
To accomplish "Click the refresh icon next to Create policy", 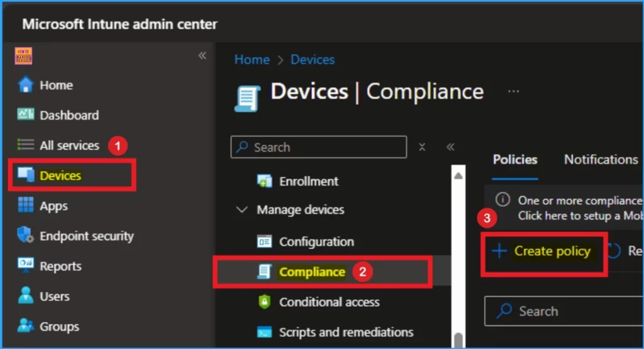I will point(614,251).
